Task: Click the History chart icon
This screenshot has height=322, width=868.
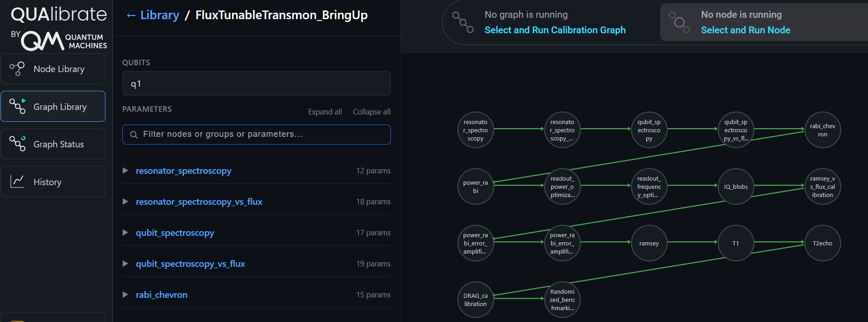Action: tap(17, 182)
